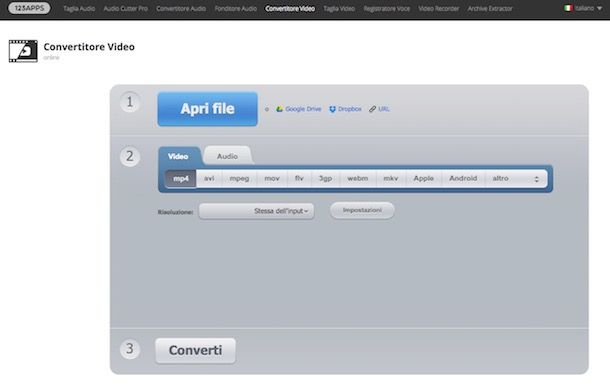Click the Google Drive icon
This screenshot has width=610, height=387.
pyautogui.click(x=279, y=109)
